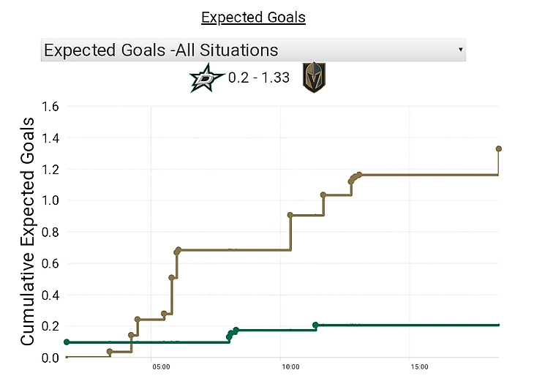Click the 15:00 x-axis time label
Screen dimensions: 534x392
(x=419, y=367)
